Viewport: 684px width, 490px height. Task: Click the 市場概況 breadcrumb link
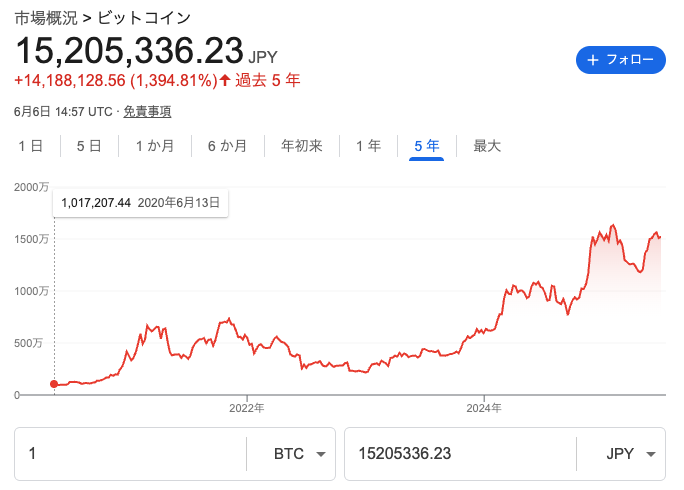[x=46, y=18]
